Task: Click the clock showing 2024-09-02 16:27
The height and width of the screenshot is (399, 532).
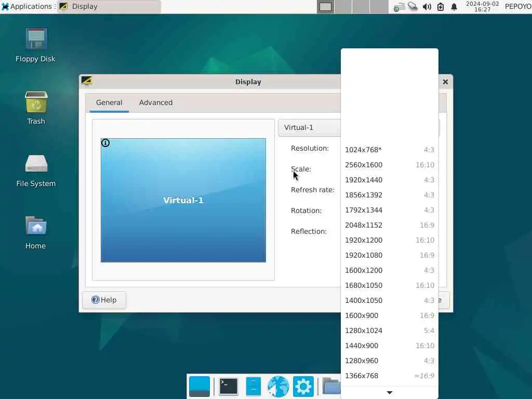Action: click(x=482, y=6)
